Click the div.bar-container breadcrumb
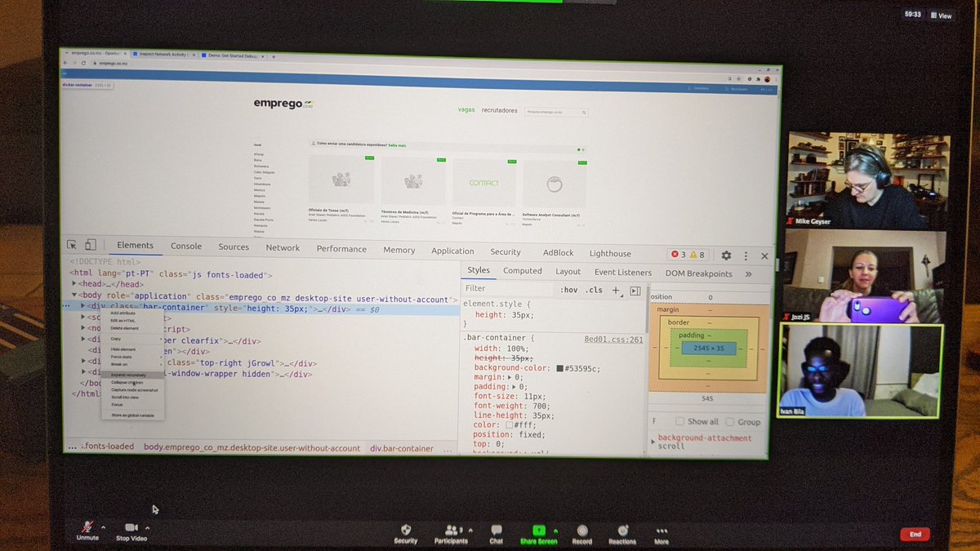 (x=402, y=449)
